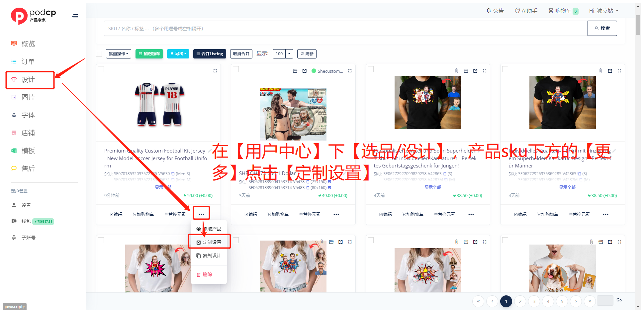Click the 刷新 refresh button

click(x=307, y=54)
